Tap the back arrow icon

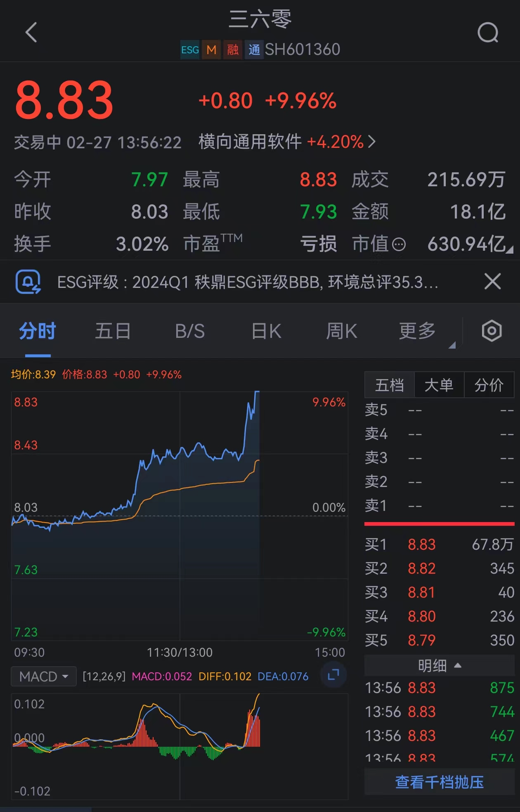click(x=31, y=32)
